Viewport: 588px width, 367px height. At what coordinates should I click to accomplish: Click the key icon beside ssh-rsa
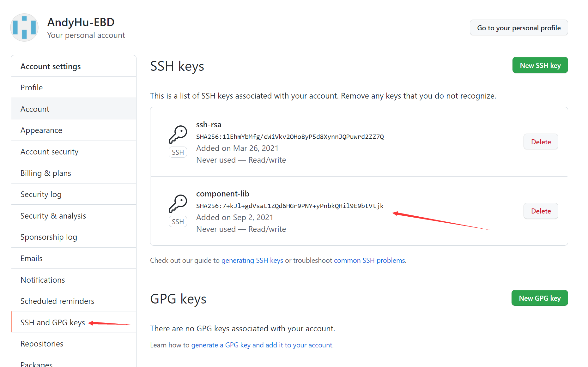pyautogui.click(x=178, y=135)
